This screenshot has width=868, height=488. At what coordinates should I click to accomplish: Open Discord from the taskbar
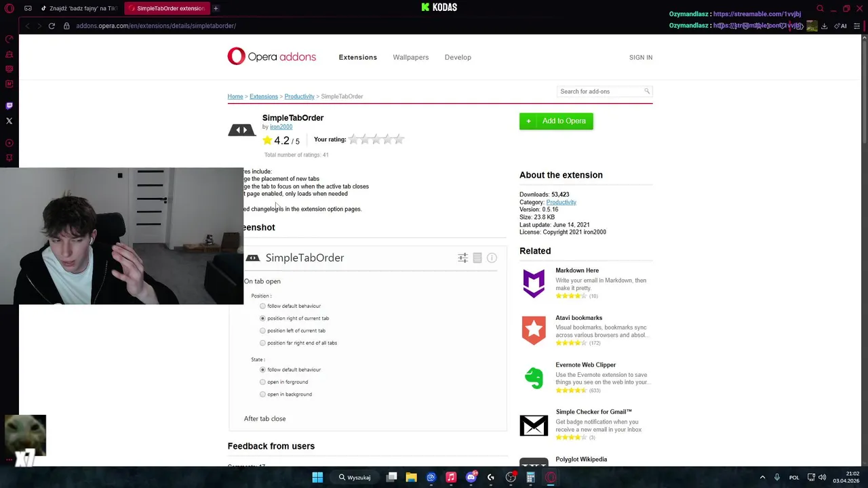471,477
